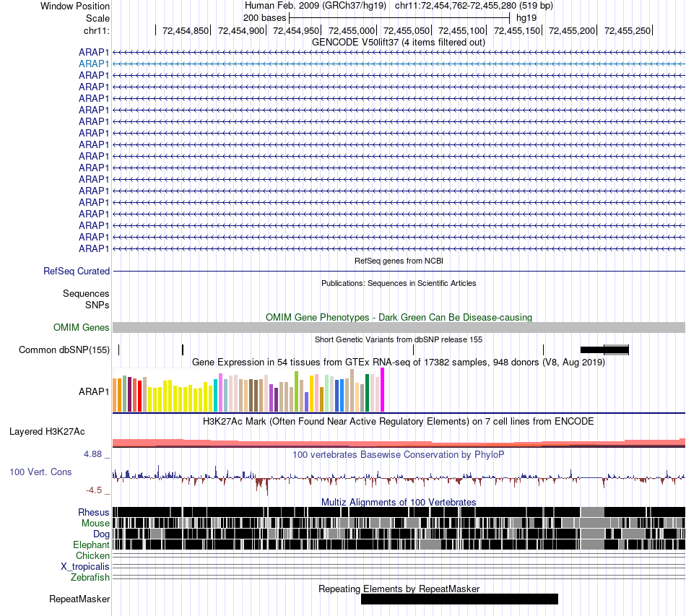
Task: Click the 'Sequences' track label
Action: (x=86, y=294)
